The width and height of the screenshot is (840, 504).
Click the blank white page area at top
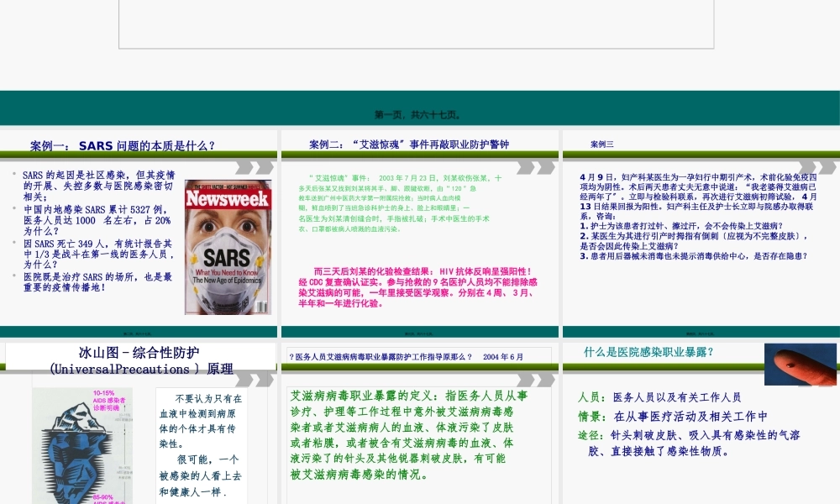416,24
